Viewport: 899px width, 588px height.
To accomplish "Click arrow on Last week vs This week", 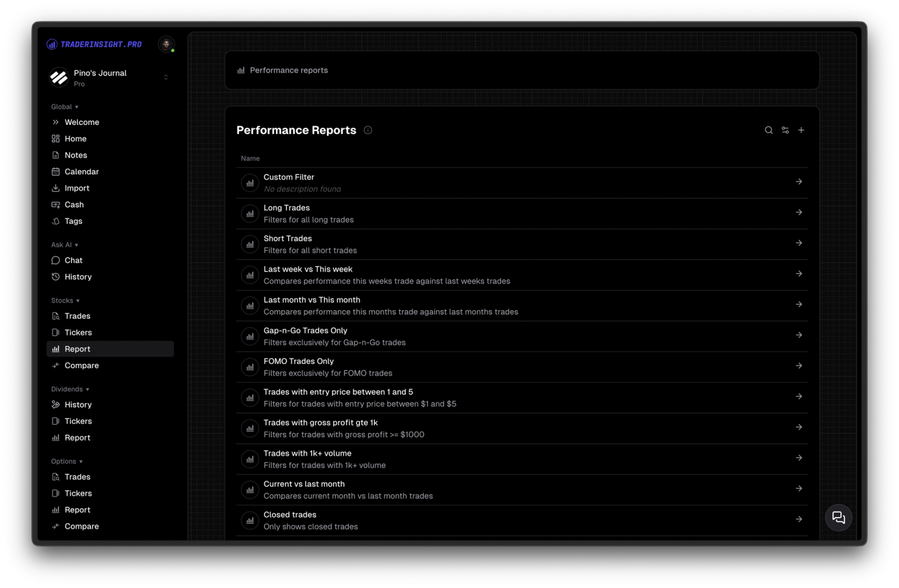I will click(x=799, y=274).
